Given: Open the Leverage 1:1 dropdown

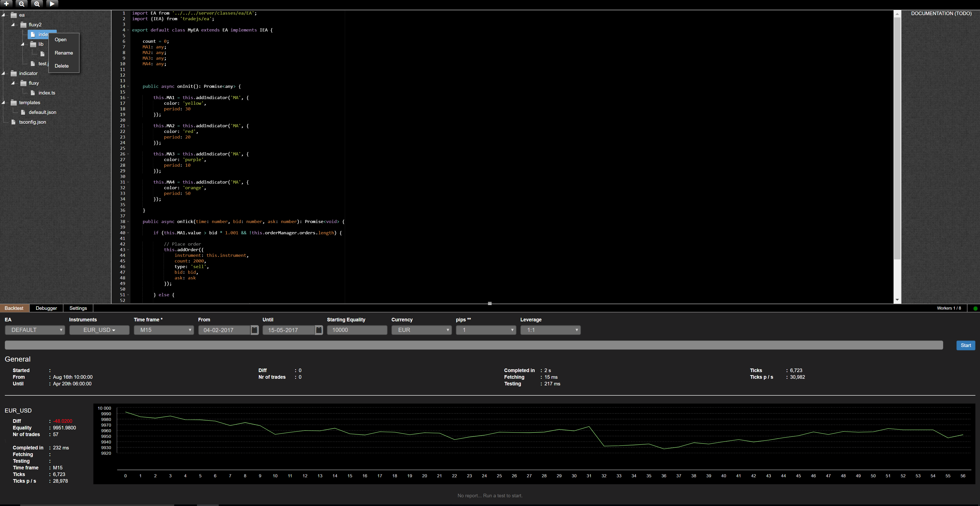Looking at the screenshot, I should [x=550, y=330].
